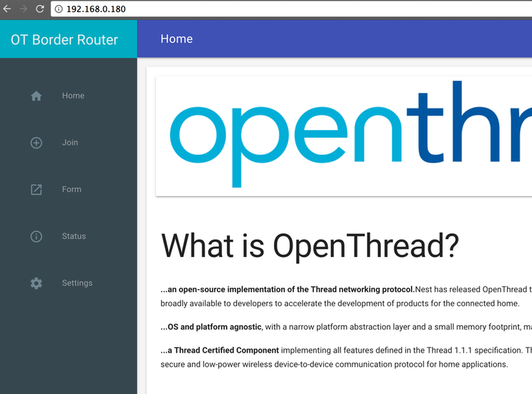This screenshot has height=394, width=532.
Task: Open the Status menu entry
Action: point(74,237)
